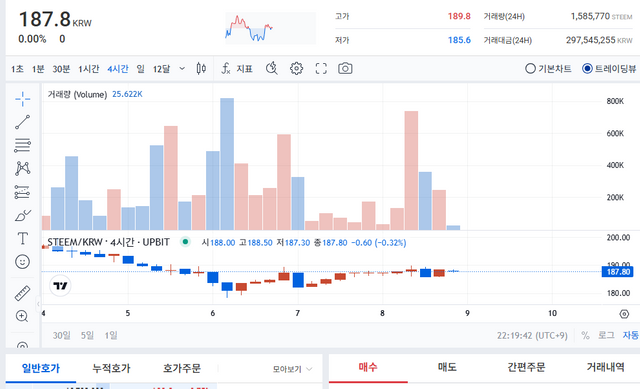The width and height of the screenshot is (640, 389).
Task: Select the text annotation tool
Action: [22, 238]
